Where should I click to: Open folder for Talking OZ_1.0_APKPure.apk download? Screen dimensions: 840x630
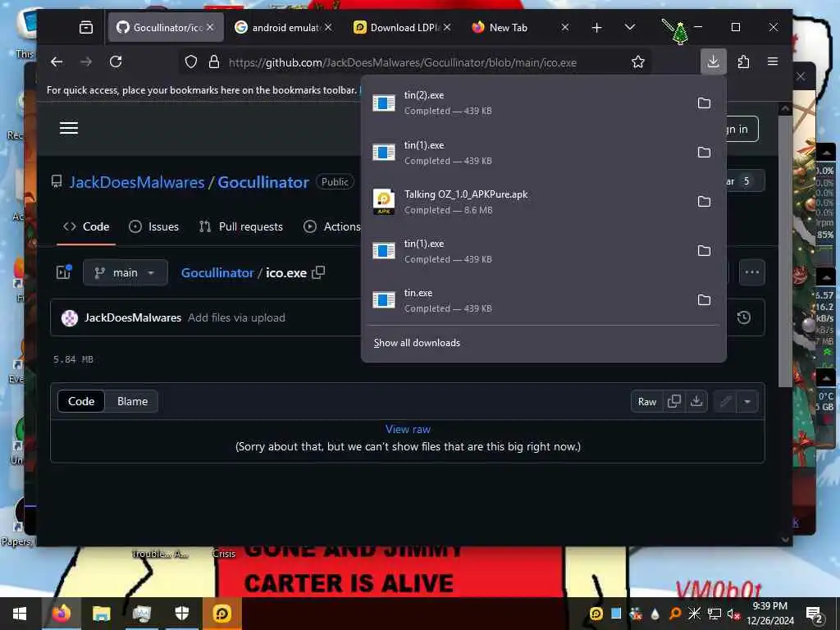click(704, 202)
